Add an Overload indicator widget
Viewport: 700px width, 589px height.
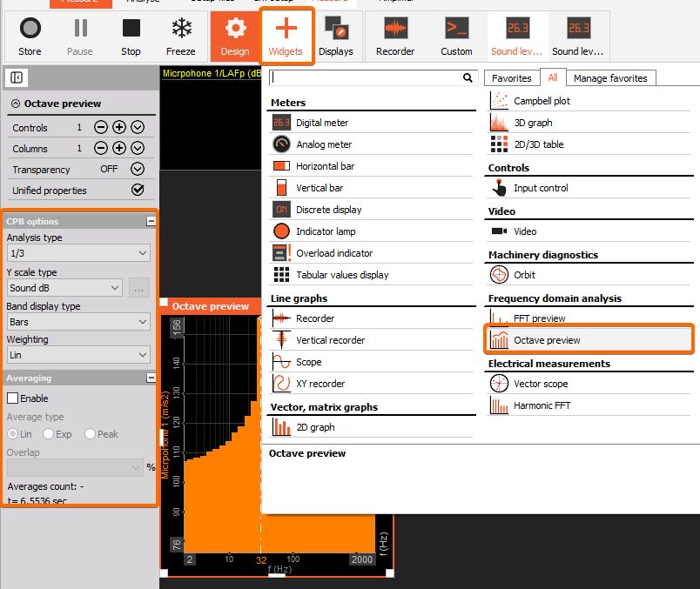[x=372, y=253]
